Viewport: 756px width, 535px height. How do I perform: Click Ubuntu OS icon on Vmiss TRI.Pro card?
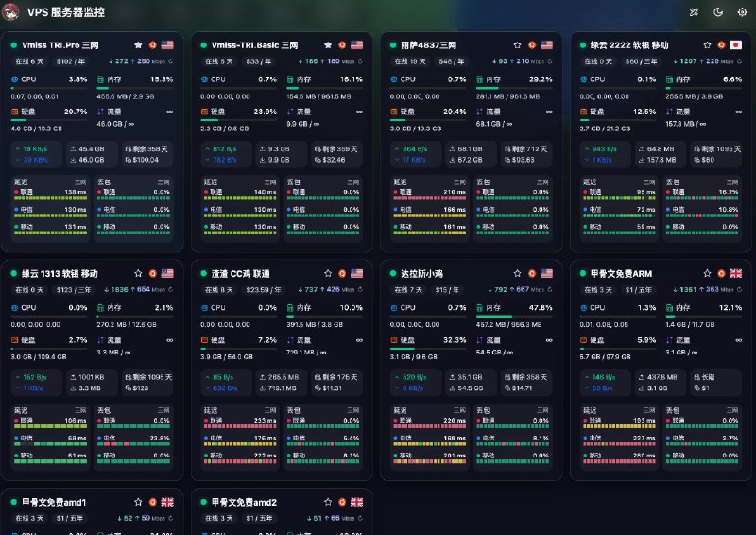[153, 44]
